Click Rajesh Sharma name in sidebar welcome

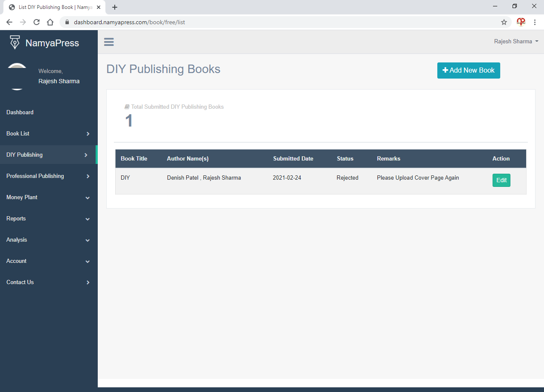tap(59, 81)
